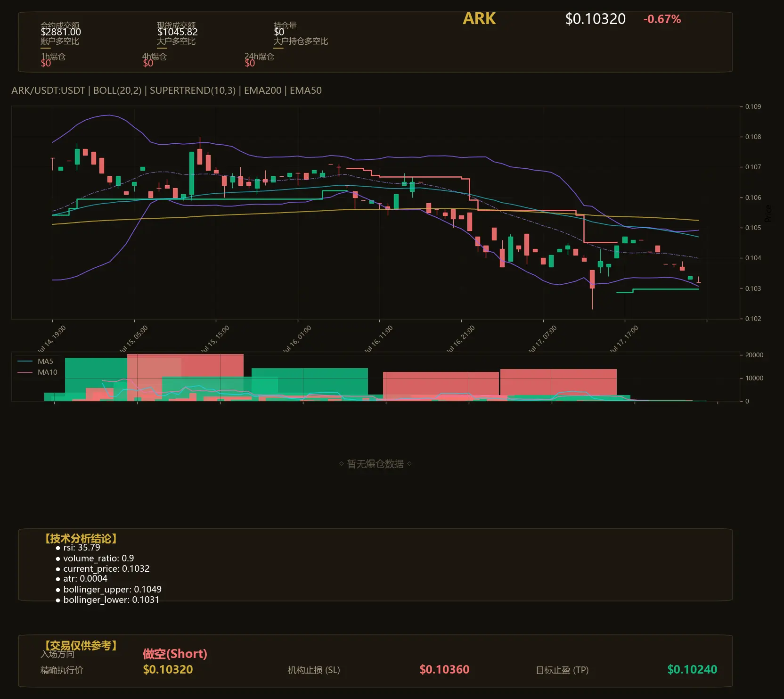
Task: Click the Jul 15, 05:00 time axis label
Action: 134,338
